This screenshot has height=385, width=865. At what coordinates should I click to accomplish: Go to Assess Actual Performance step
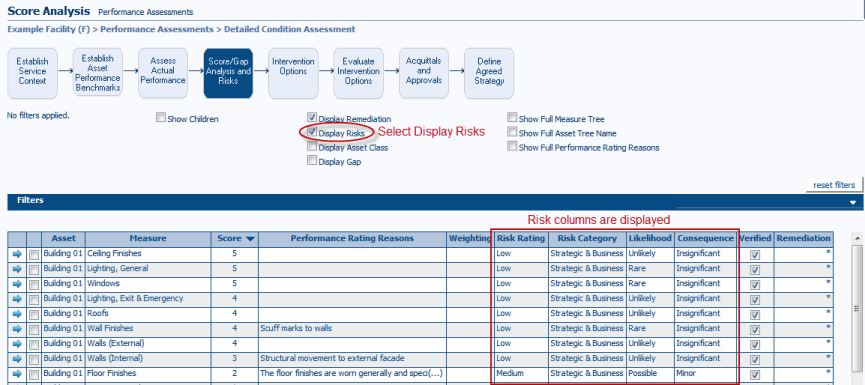pos(163,73)
